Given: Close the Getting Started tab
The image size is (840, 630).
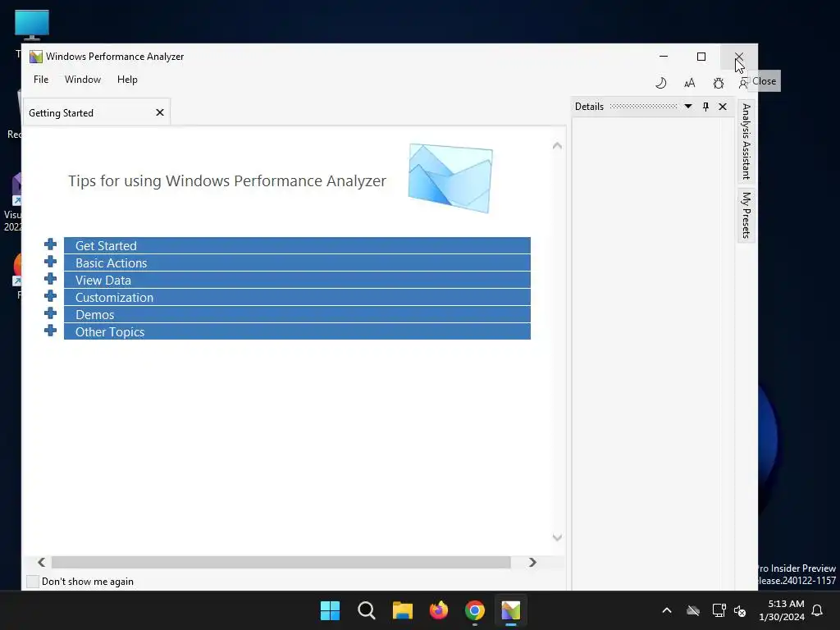Looking at the screenshot, I should [x=160, y=112].
